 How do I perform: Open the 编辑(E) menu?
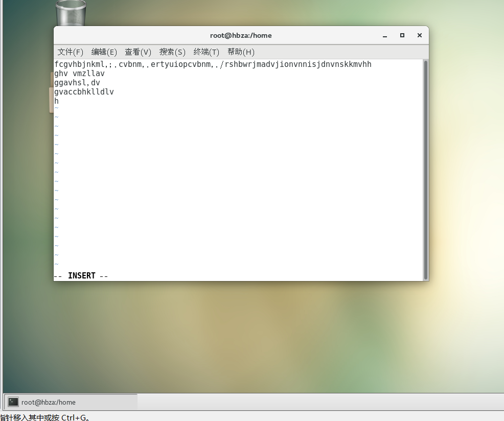tap(104, 52)
